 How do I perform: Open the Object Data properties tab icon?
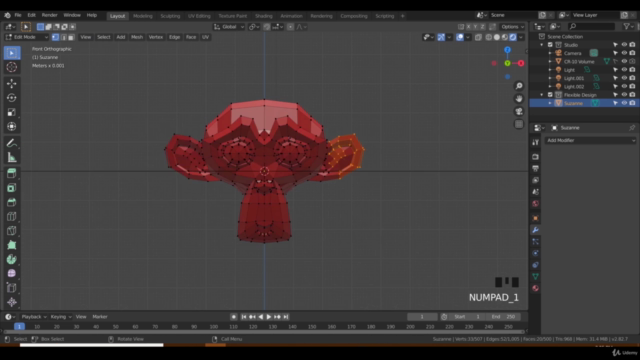(x=535, y=277)
